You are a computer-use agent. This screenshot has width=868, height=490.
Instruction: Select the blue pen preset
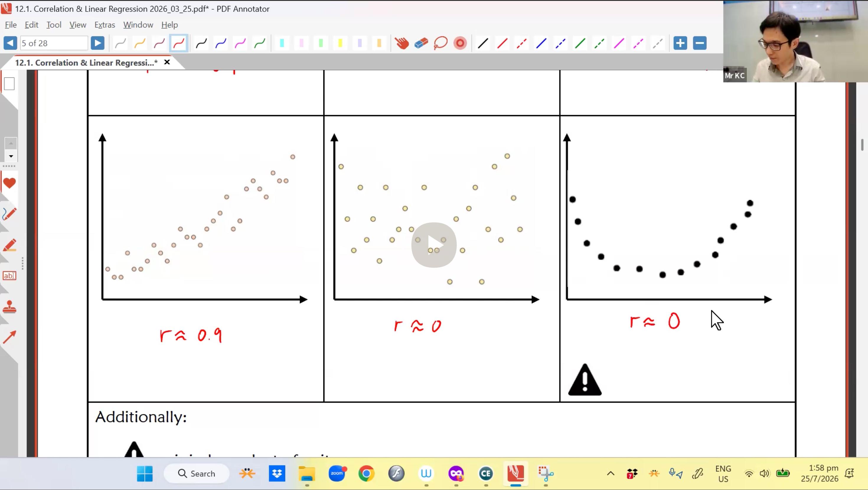tap(221, 43)
